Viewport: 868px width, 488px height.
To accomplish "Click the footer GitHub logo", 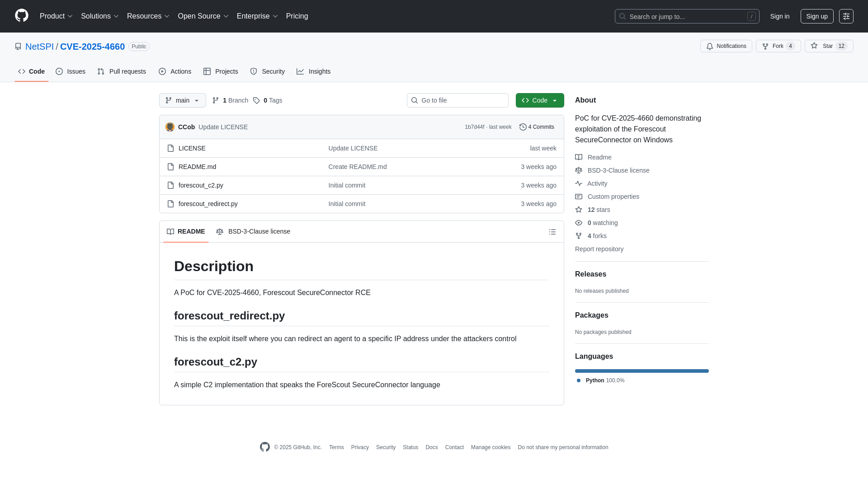I will tap(265, 447).
